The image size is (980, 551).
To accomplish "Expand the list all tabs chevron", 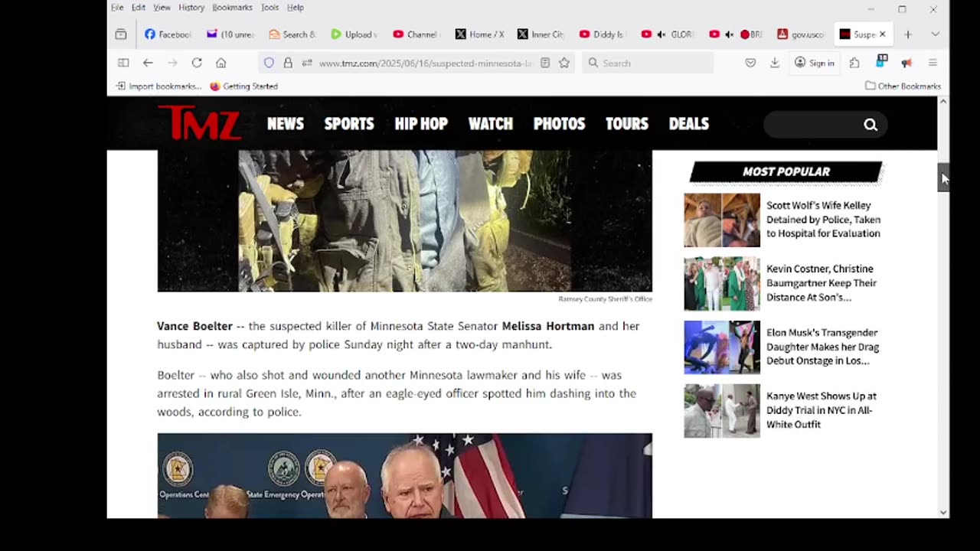I will tap(935, 34).
